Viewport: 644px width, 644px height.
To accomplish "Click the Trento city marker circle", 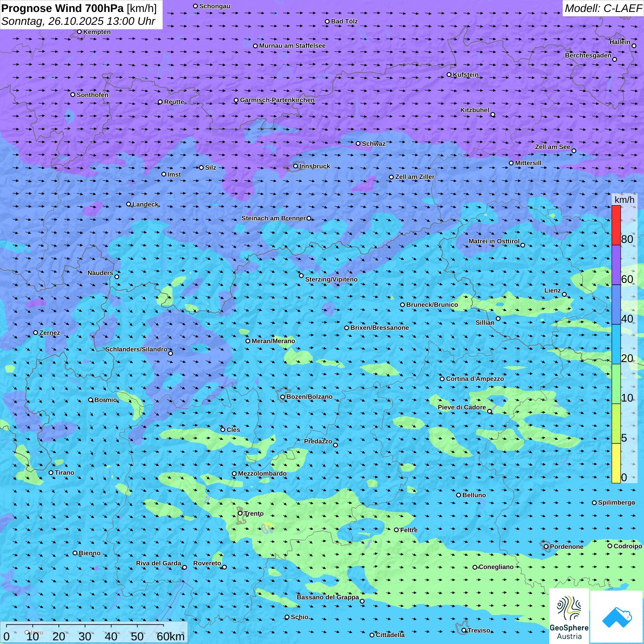I will (240, 513).
